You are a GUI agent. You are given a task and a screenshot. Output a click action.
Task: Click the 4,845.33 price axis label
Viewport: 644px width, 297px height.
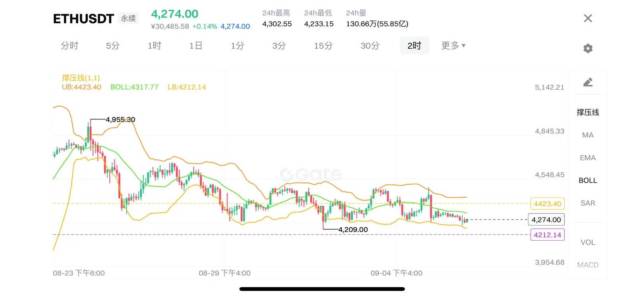(549, 131)
